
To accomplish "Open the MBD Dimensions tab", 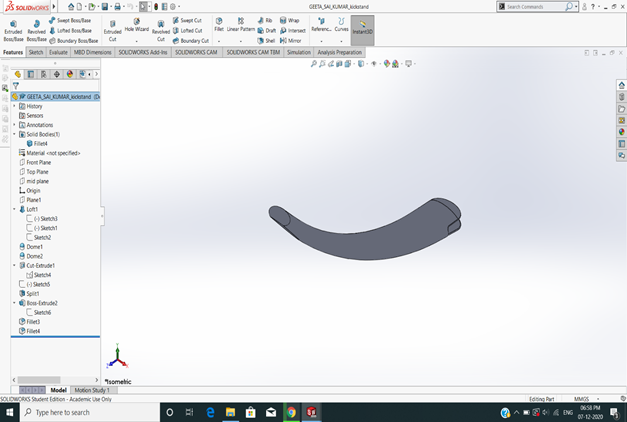I will click(x=92, y=52).
